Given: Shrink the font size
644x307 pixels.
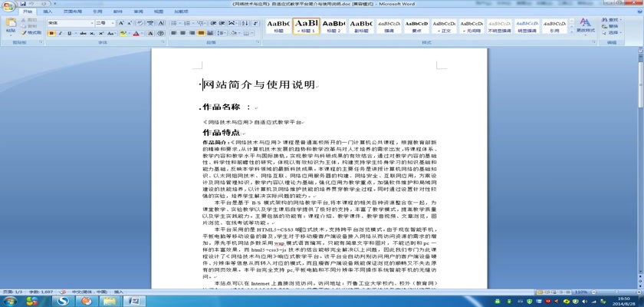Looking at the screenshot, I should (129, 23).
